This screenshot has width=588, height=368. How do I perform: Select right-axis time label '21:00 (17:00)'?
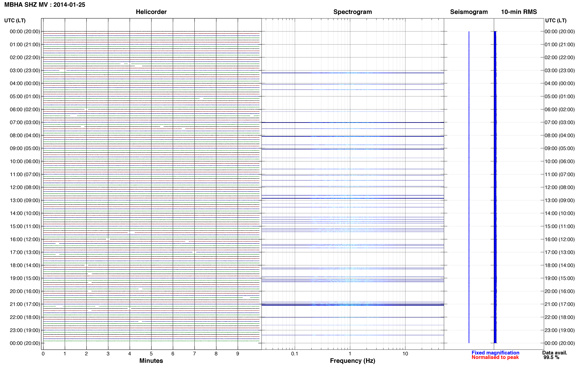pos(560,304)
